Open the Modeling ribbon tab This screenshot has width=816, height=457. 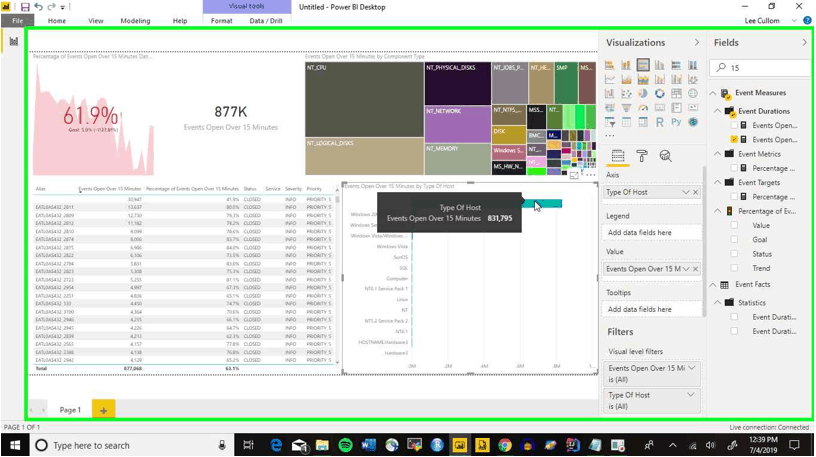(135, 21)
